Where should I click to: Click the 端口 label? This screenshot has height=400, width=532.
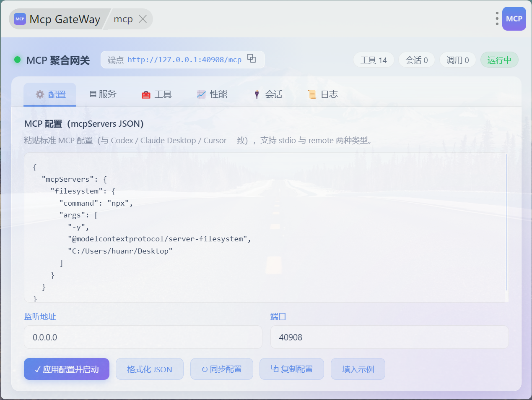point(278,316)
